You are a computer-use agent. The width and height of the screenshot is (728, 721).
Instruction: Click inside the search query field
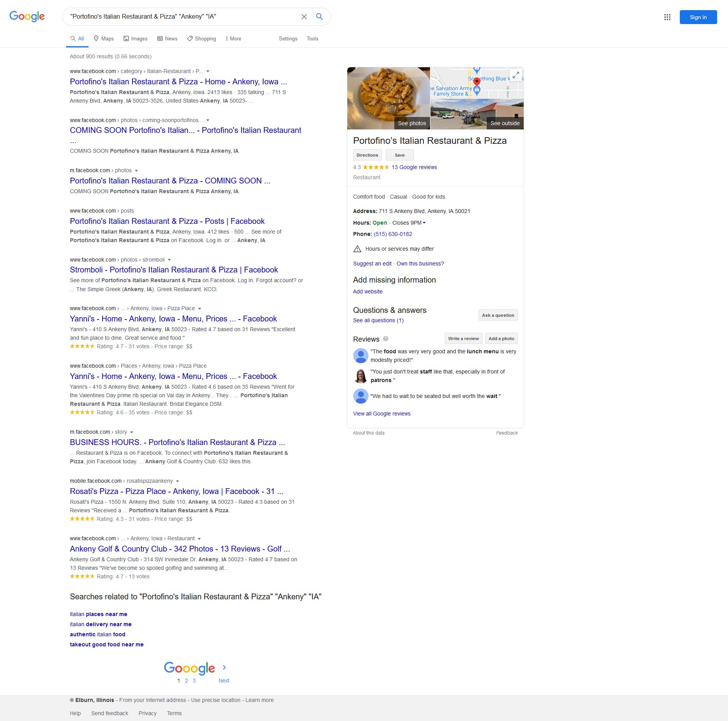tap(183, 17)
